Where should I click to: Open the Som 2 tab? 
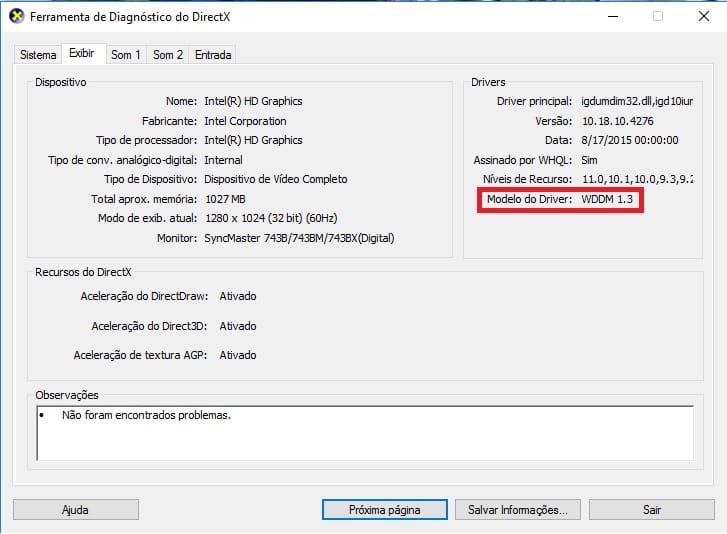[x=168, y=55]
